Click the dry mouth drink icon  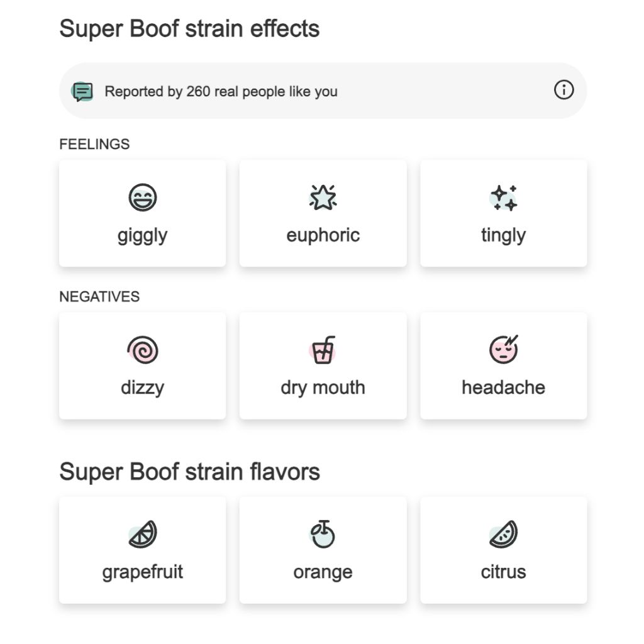point(323,350)
